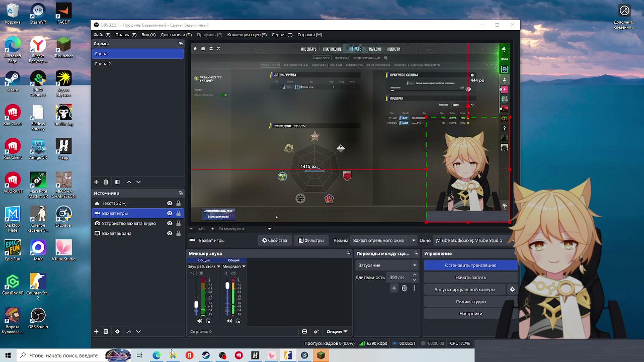Open OBS Studio desktop shortcut

pyautogui.click(x=38, y=318)
